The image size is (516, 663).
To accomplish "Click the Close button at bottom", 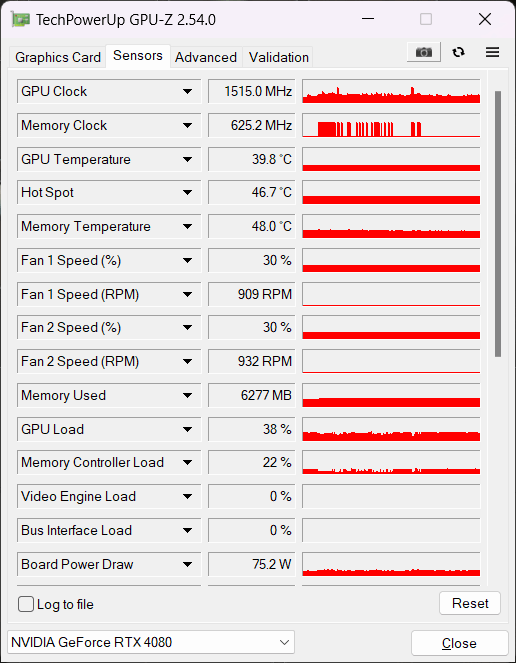I will [459, 643].
